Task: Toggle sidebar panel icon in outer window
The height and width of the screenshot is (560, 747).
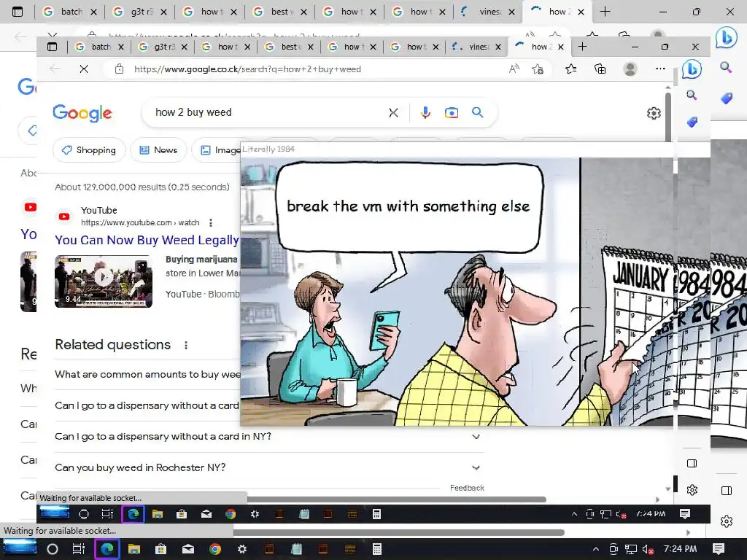Action: (726, 491)
